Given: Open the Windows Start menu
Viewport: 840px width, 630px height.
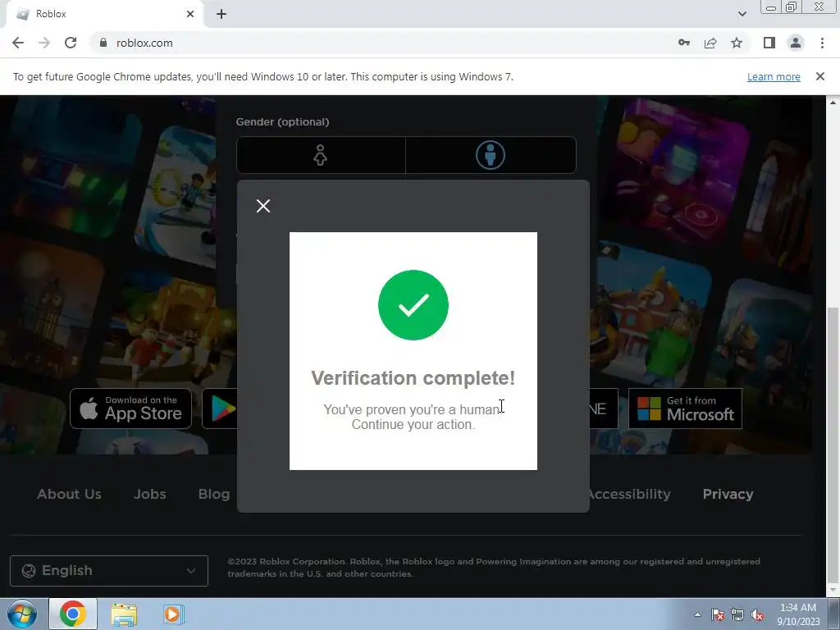Looking at the screenshot, I should [22, 614].
